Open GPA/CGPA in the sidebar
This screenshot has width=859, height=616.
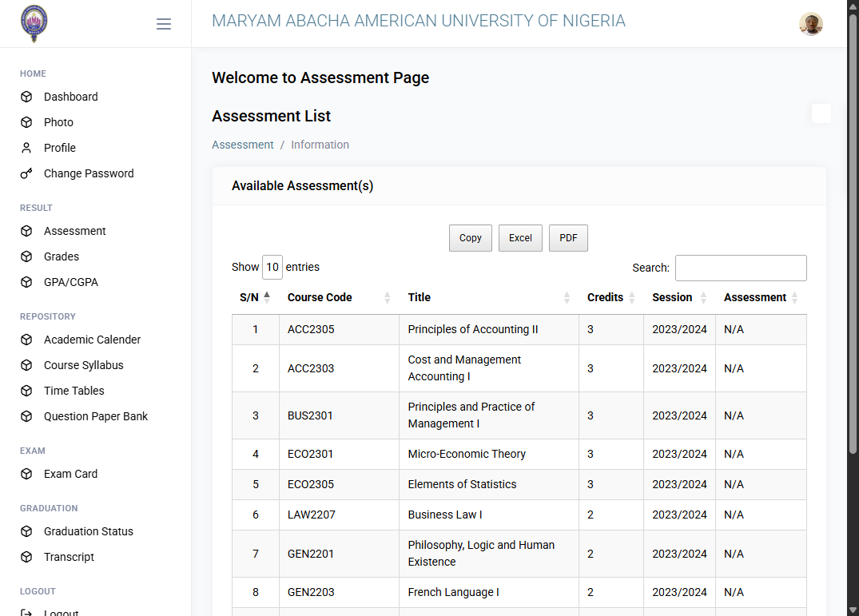[71, 282]
